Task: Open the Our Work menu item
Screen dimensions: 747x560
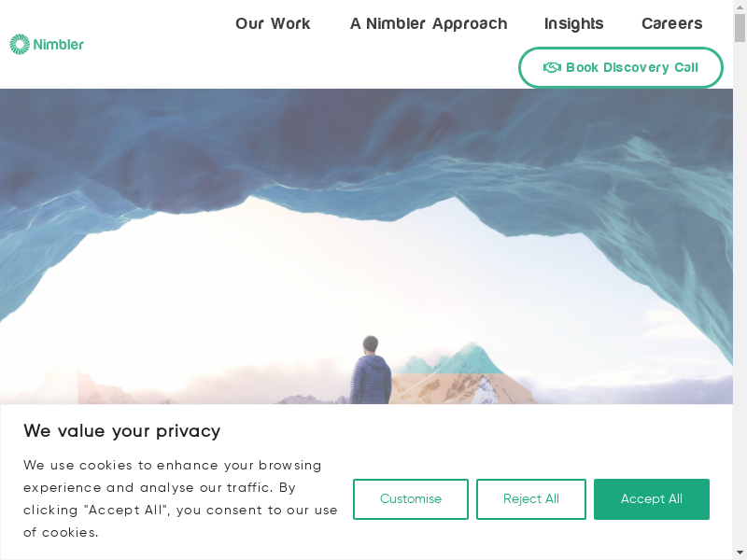Action: [x=273, y=23]
